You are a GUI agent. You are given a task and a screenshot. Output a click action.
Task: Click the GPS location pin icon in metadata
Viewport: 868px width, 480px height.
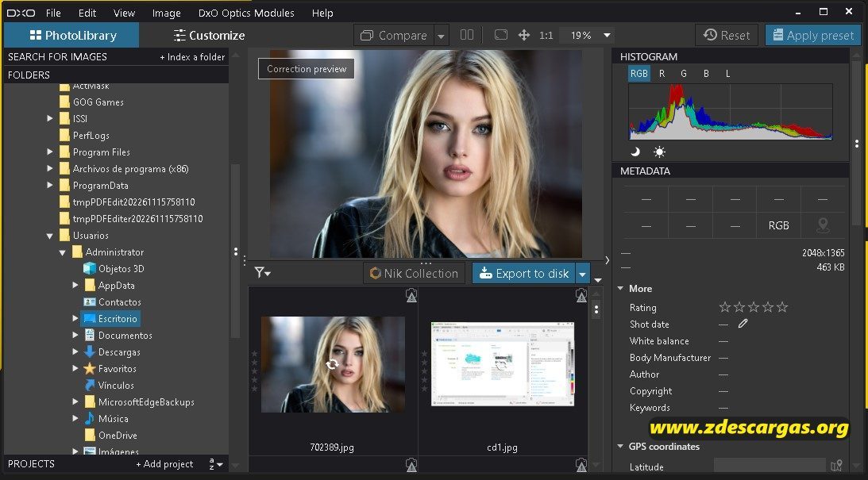click(x=823, y=225)
